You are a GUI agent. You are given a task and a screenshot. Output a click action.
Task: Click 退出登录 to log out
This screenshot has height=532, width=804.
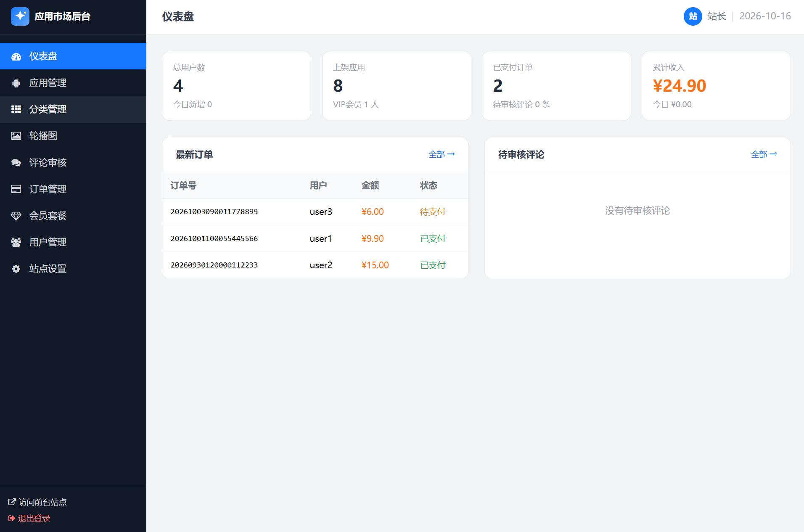(x=29, y=518)
